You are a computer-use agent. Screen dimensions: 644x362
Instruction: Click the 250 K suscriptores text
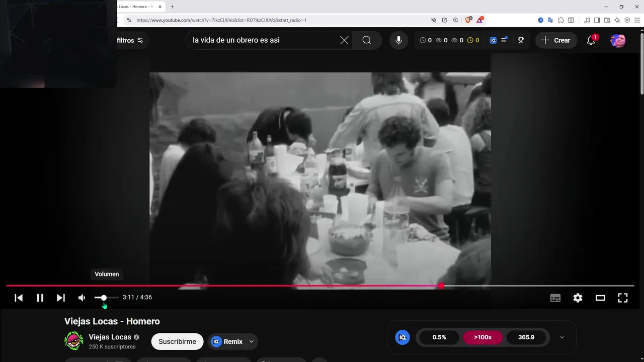pyautogui.click(x=112, y=347)
